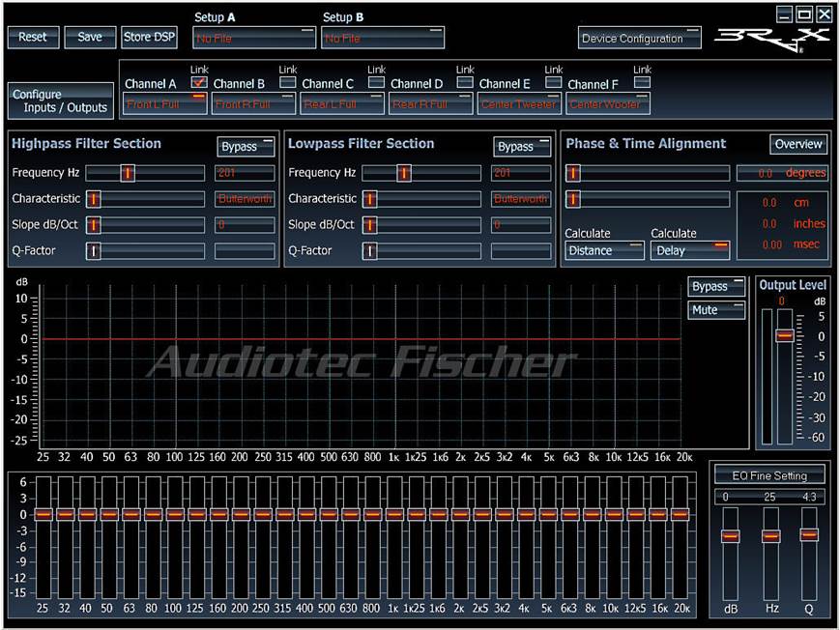Image resolution: width=840 pixels, height=630 pixels.
Task: Maximize the DSP window
Action: coord(804,14)
